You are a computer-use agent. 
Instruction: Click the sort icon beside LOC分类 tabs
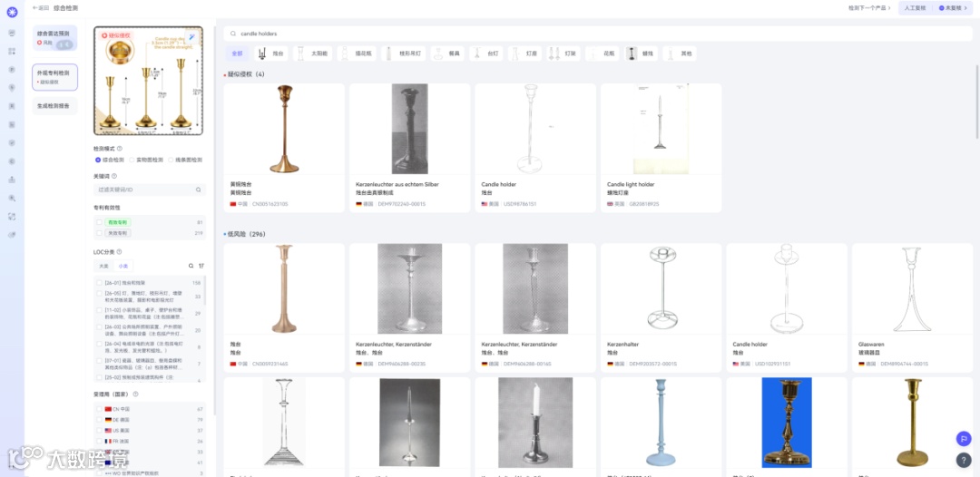pos(201,266)
